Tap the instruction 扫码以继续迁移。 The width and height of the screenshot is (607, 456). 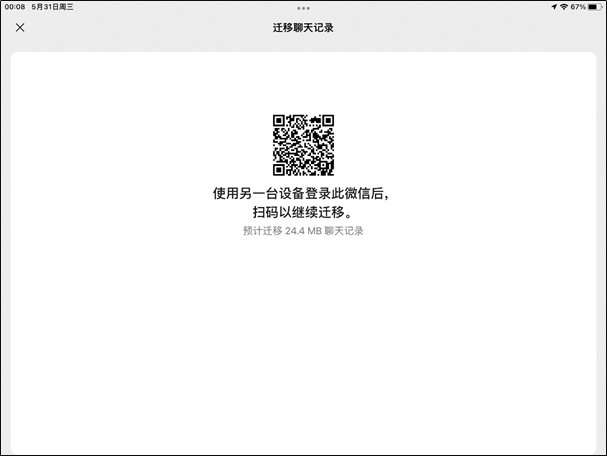[x=302, y=212]
